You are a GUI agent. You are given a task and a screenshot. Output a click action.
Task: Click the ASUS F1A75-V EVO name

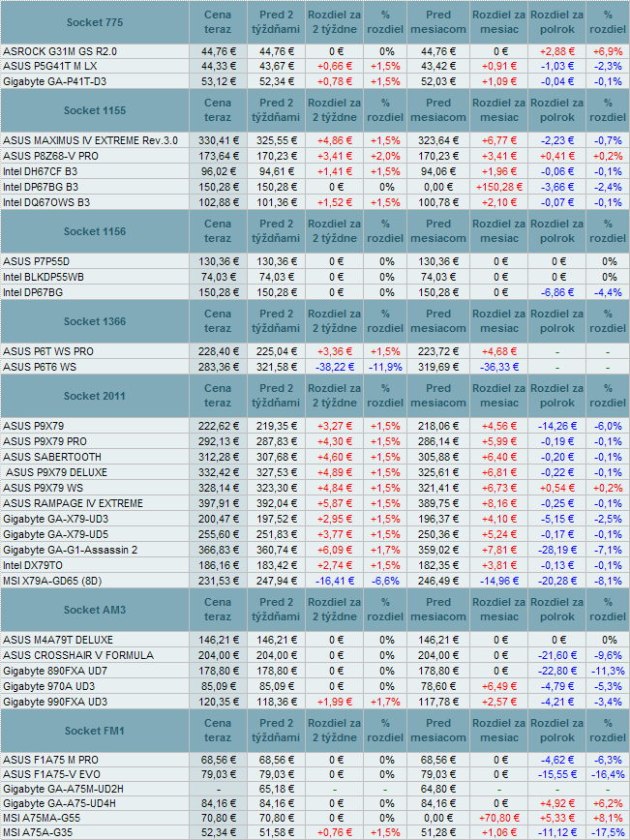51,774
